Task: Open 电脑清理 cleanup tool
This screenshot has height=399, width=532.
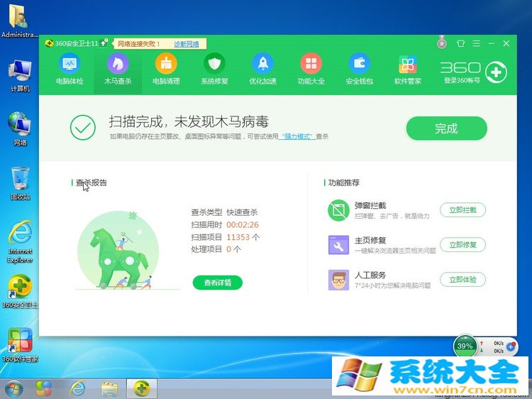Action: pos(166,70)
